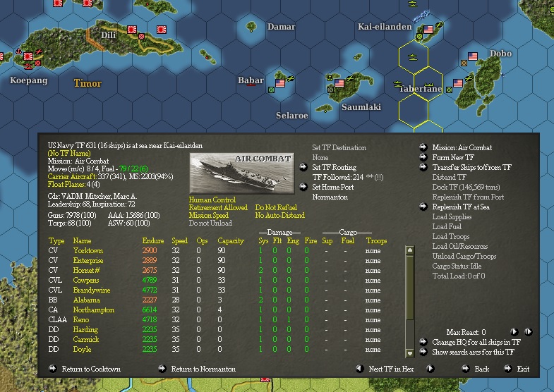This screenshot has height=392, width=554.
Task: Open ship Carmick details
Action: [86, 339]
